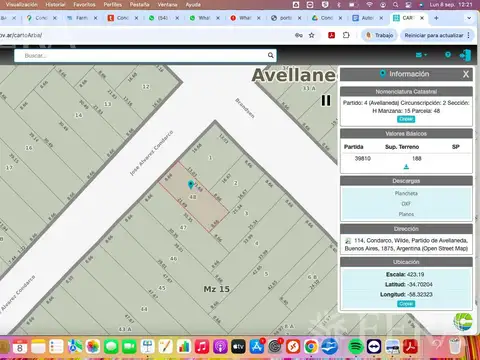This screenshot has height=360, width=480.
Task: Download the Plancheta file
Action: tap(406, 193)
